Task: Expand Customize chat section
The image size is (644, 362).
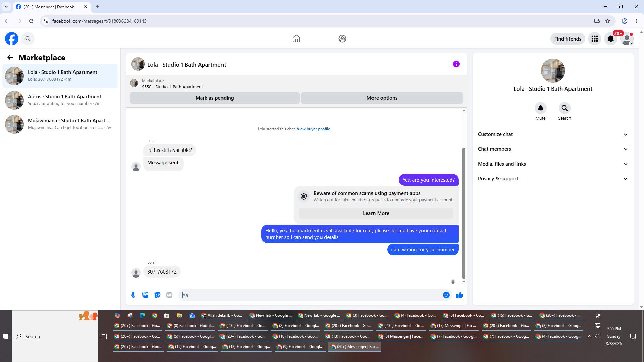Action: coord(552,134)
